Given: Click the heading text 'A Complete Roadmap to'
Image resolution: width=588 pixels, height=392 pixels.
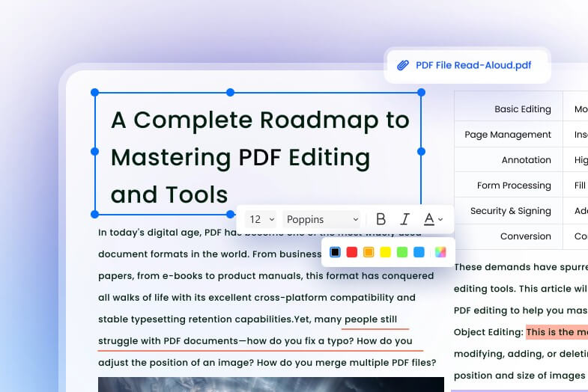Looking at the screenshot, I should click(x=260, y=120).
